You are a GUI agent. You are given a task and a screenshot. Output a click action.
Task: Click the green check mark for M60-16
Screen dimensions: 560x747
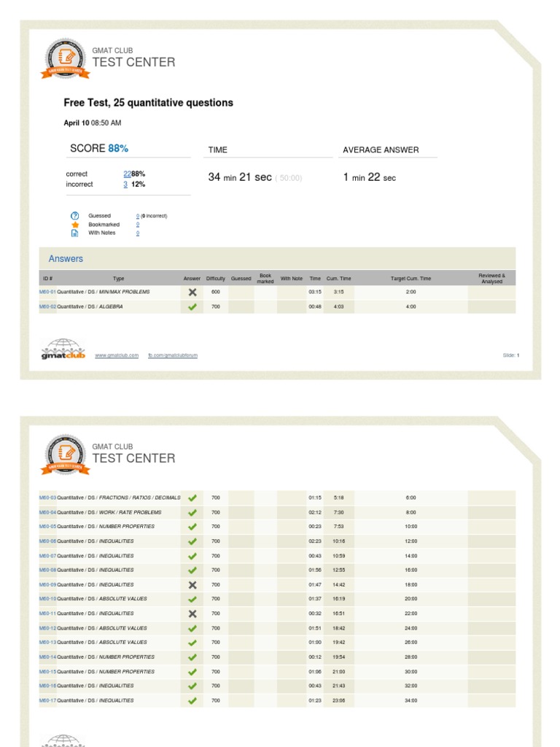(x=192, y=686)
